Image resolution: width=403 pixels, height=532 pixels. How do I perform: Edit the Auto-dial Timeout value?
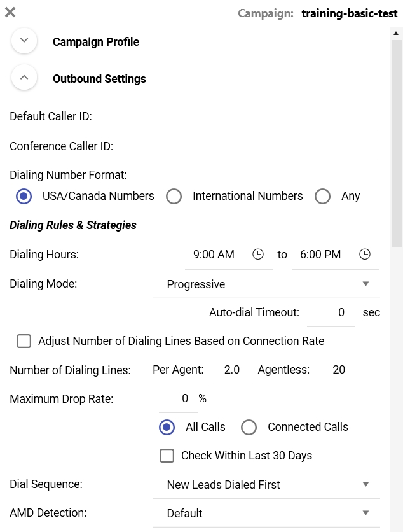pyautogui.click(x=331, y=313)
